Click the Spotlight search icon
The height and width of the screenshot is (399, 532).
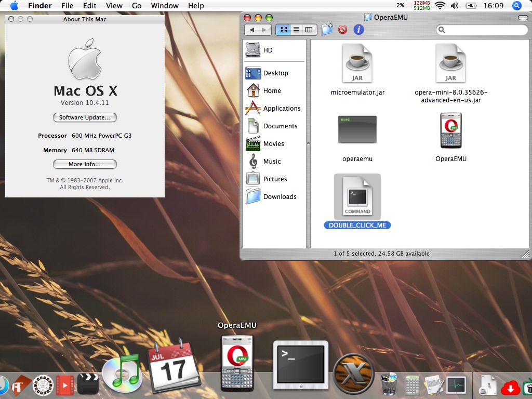coord(517,5)
